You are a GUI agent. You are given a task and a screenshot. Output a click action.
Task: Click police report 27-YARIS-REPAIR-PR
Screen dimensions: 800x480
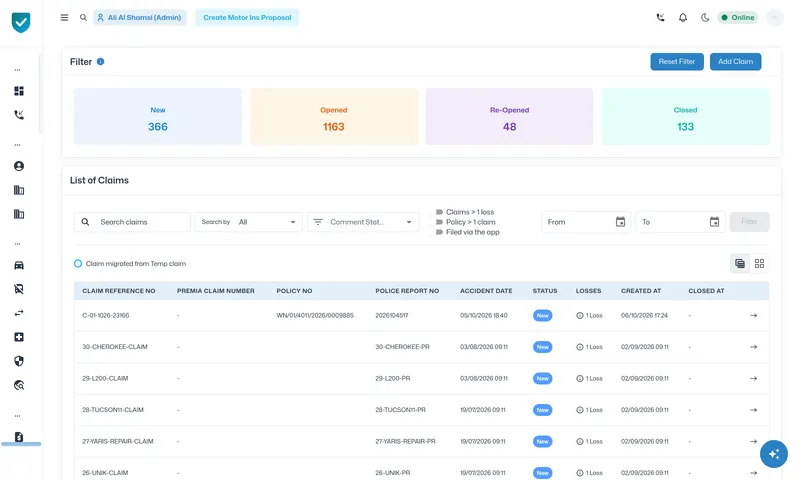pyautogui.click(x=405, y=441)
